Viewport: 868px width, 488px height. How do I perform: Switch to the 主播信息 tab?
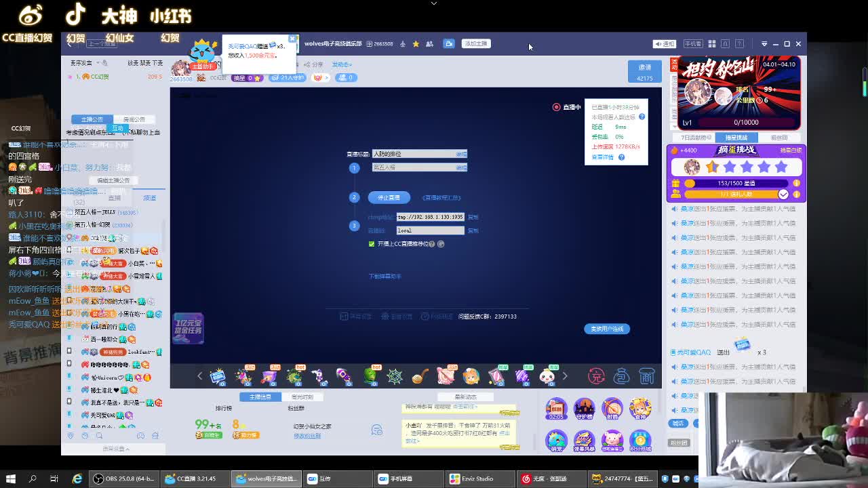coord(260,397)
